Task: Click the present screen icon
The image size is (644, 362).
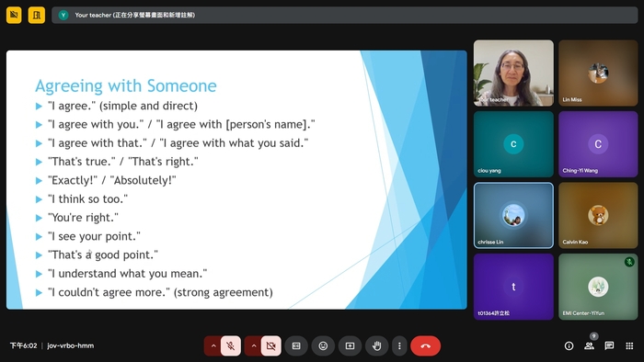Action: coord(350,346)
